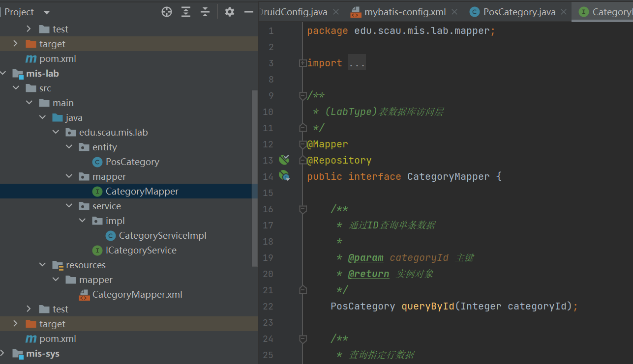Select CategoryMapper interface in project tree
Screen dimensions: 633x364
point(142,191)
